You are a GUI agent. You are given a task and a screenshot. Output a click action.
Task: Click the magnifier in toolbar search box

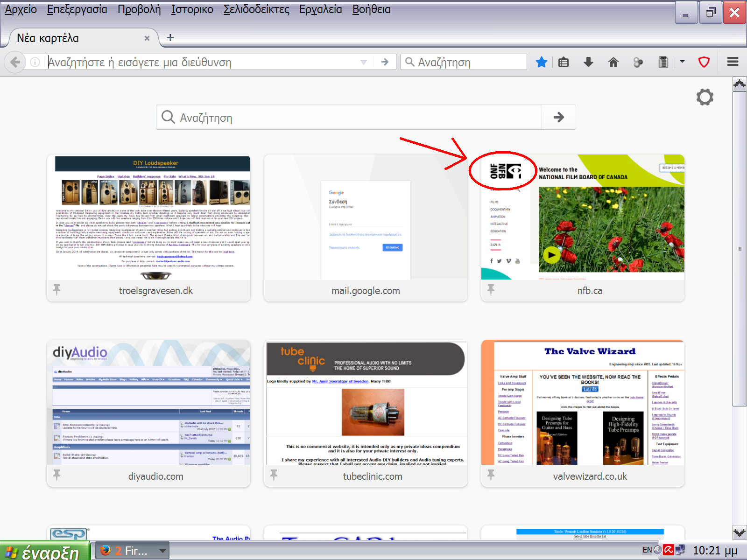[409, 62]
